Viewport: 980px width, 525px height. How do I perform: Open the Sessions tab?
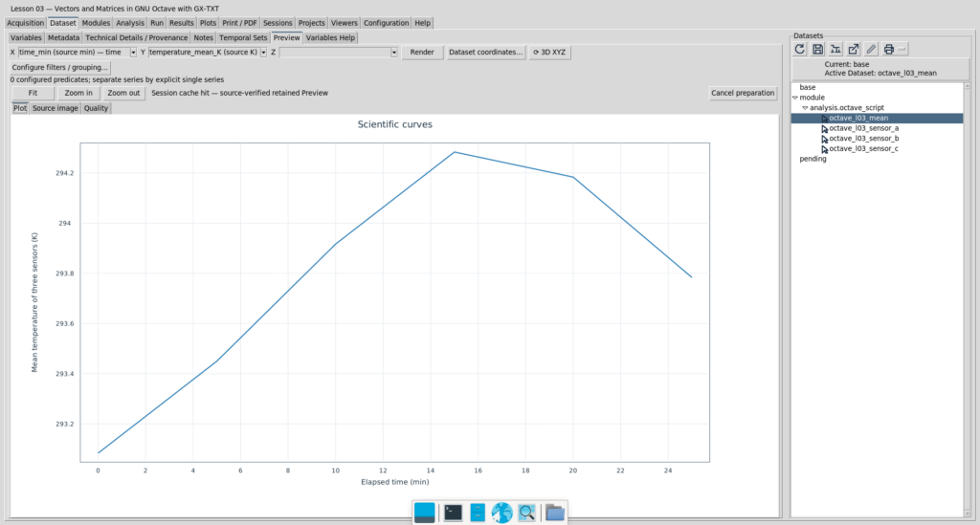(278, 23)
